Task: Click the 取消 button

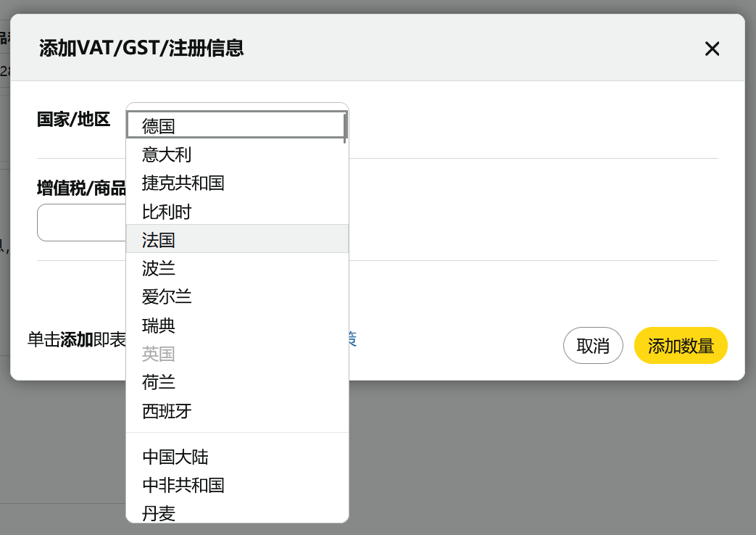Action: [593, 345]
